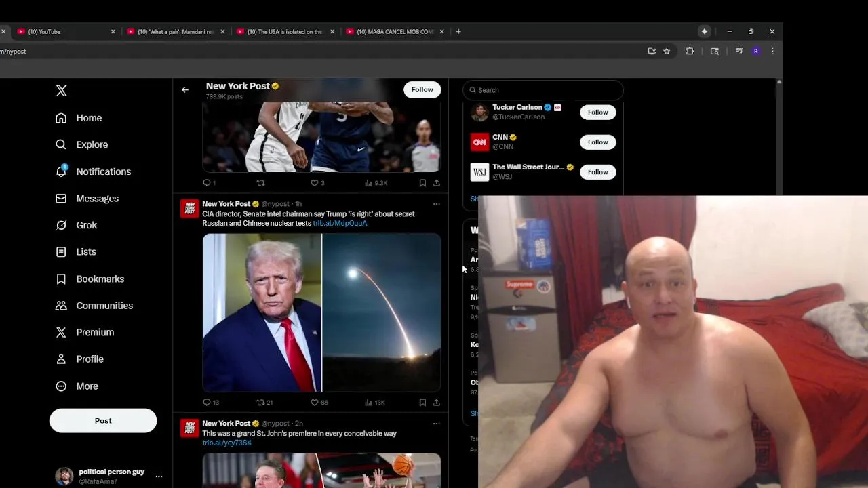Follow The Wall Street Journal

pos(597,172)
